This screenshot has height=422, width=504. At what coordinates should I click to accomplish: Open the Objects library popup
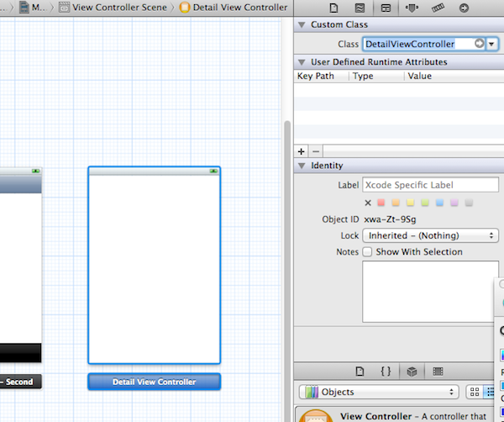pyautogui.click(x=379, y=392)
